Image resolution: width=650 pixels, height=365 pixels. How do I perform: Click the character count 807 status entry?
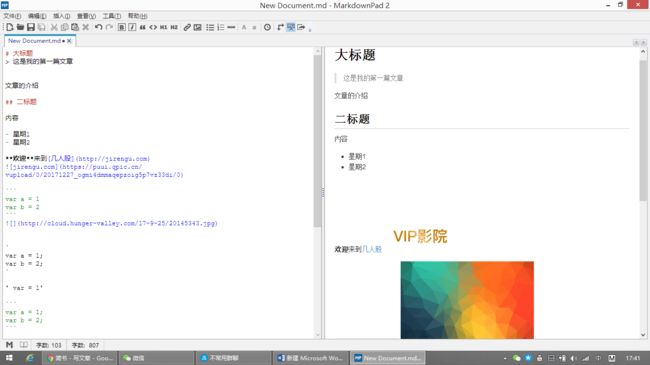[85, 345]
